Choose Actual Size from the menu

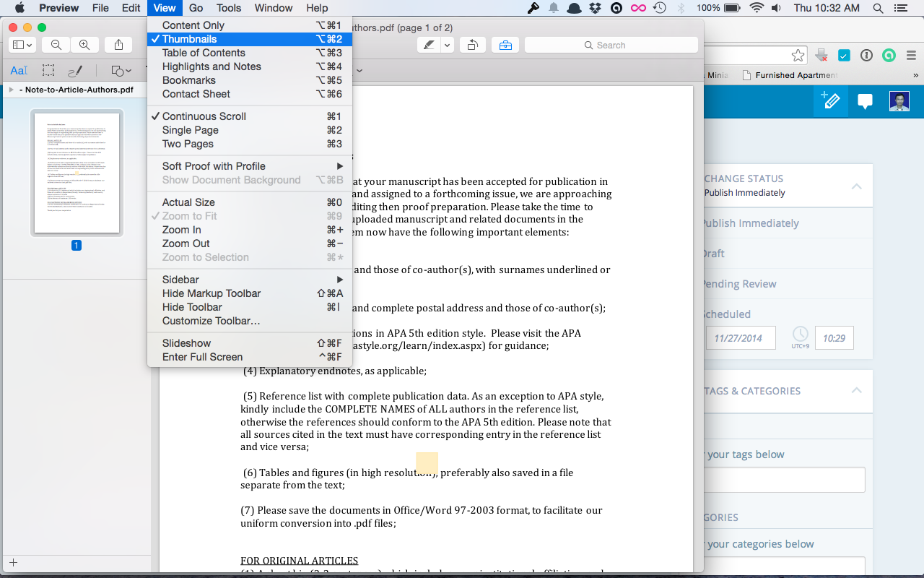[188, 202]
